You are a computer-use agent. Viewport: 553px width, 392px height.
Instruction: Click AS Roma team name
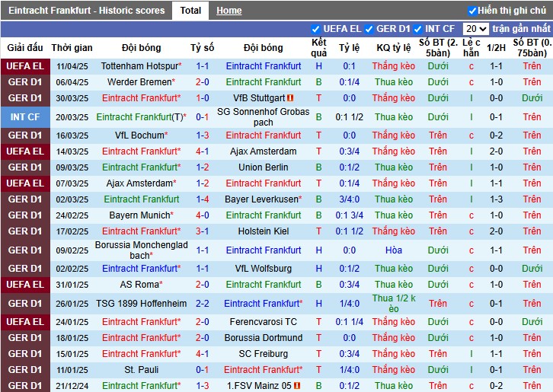tap(139, 285)
